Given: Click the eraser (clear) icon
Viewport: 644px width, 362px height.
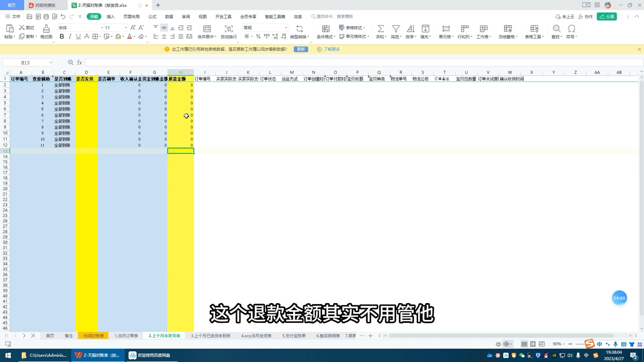Looking at the screenshot, I should [x=141, y=37].
